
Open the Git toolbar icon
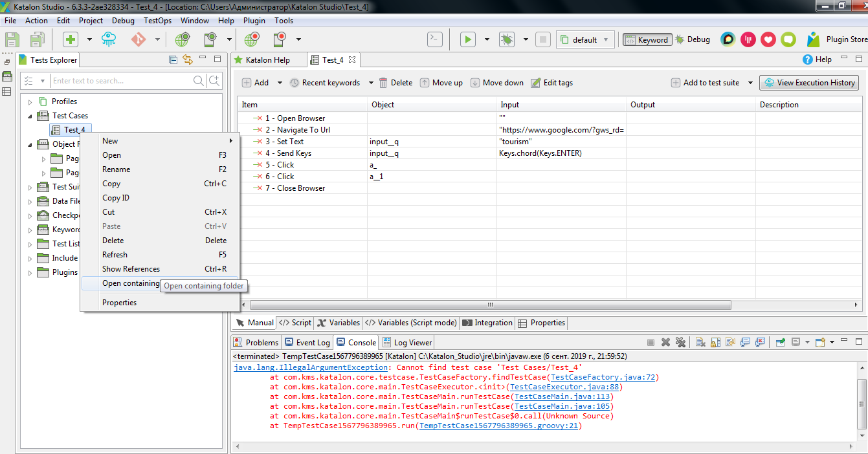pyautogui.click(x=139, y=39)
